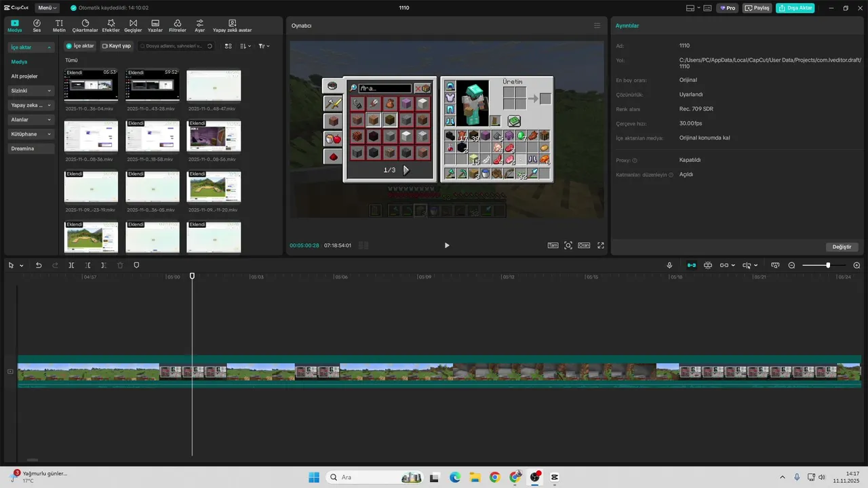Open Dreamina in the sidebar
Screen dimensions: 868x488
31,148
